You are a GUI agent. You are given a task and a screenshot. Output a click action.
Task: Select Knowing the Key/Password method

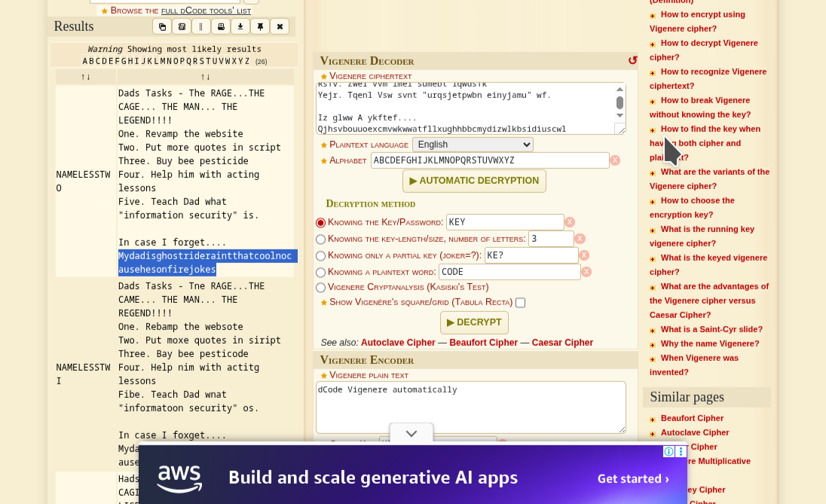(320, 223)
